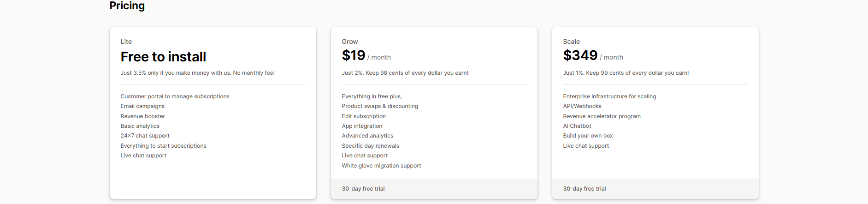
Task: Click the Grow plan name label
Action: pos(350,42)
